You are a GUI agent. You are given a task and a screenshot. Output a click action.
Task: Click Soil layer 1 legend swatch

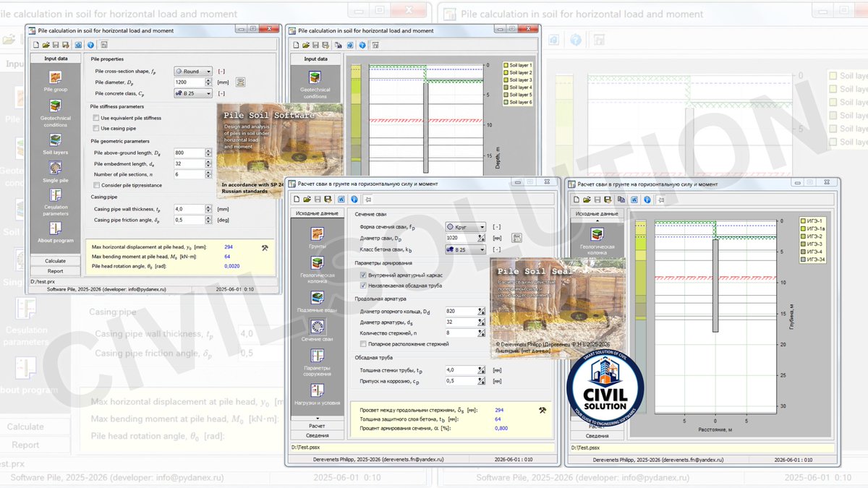click(506, 65)
